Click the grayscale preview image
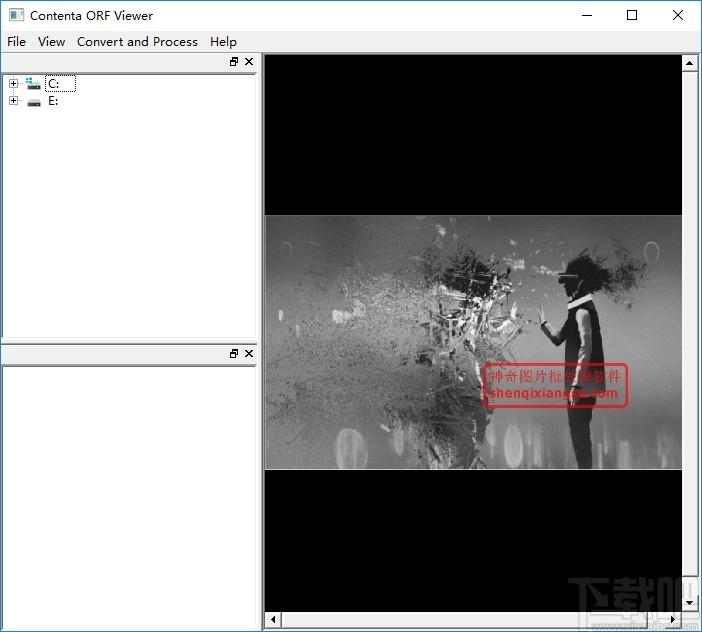The width and height of the screenshot is (702, 632). (473, 342)
